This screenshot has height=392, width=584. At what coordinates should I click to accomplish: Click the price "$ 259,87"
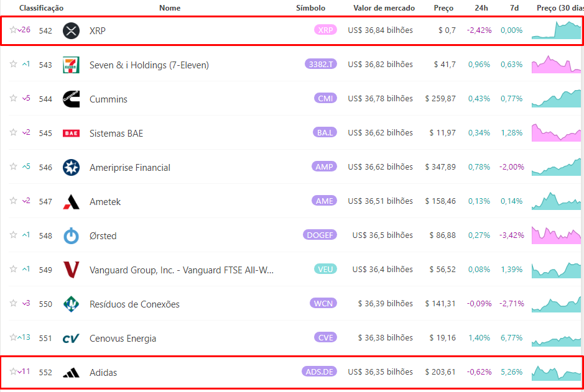tap(440, 99)
